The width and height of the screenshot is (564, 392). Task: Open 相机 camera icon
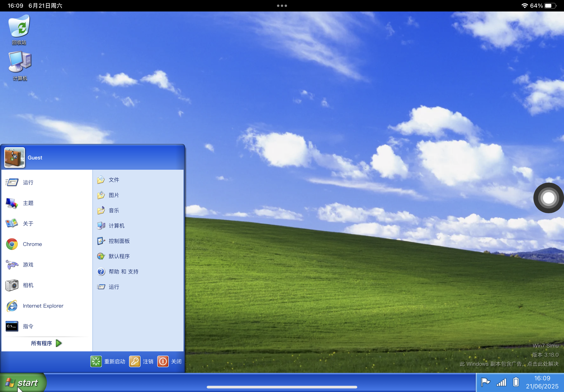point(12,285)
